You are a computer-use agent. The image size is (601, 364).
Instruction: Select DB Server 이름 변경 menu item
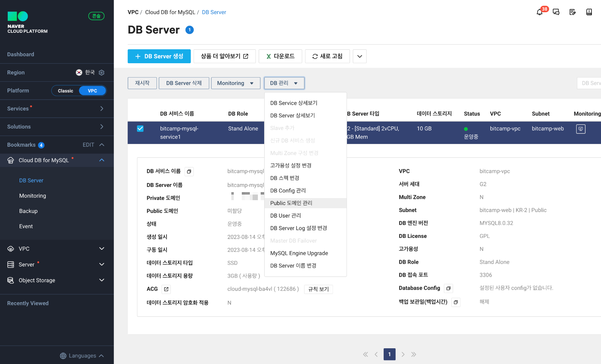coord(306,266)
